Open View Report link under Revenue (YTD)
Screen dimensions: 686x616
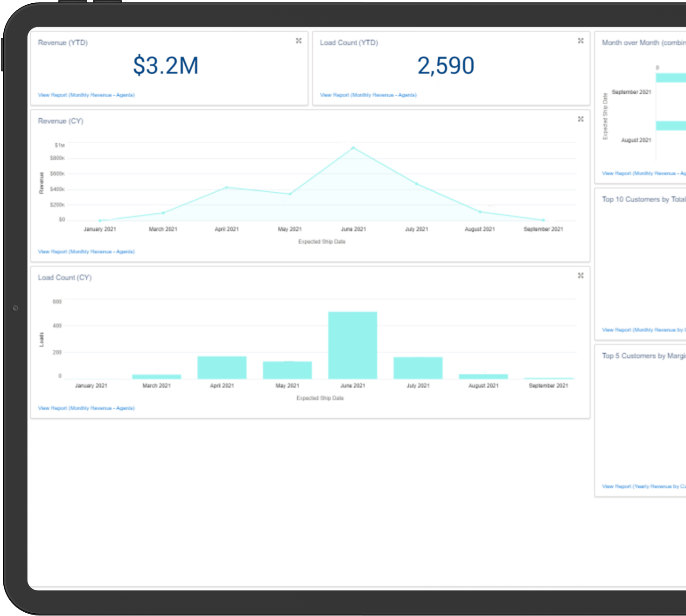click(x=86, y=95)
